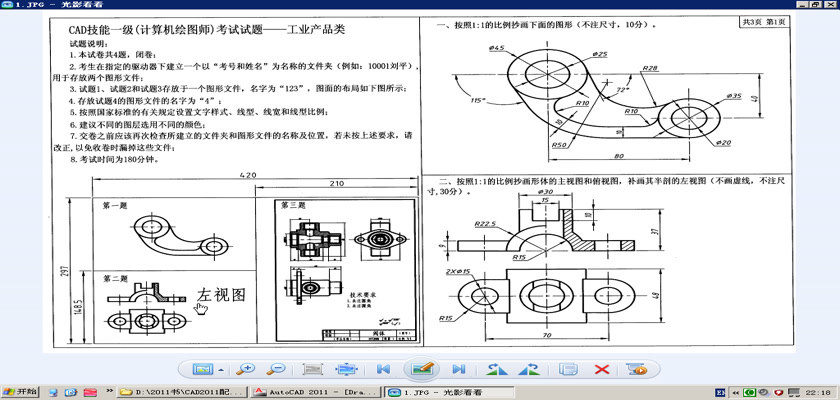The height and width of the screenshot is (400, 840).
Task: Select the 1.JPG 光影看看 taskbar button
Action: pyautogui.click(x=450, y=393)
